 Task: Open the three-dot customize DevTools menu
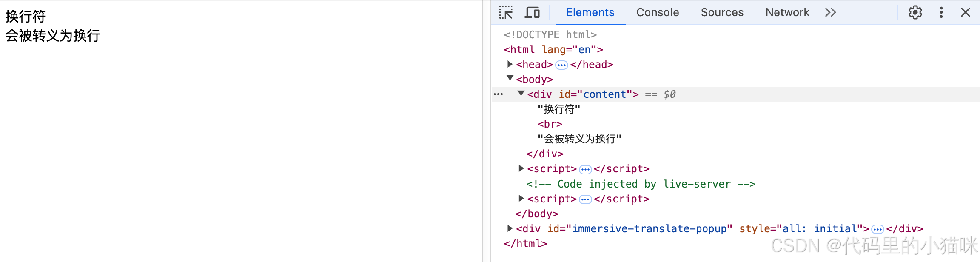941,12
